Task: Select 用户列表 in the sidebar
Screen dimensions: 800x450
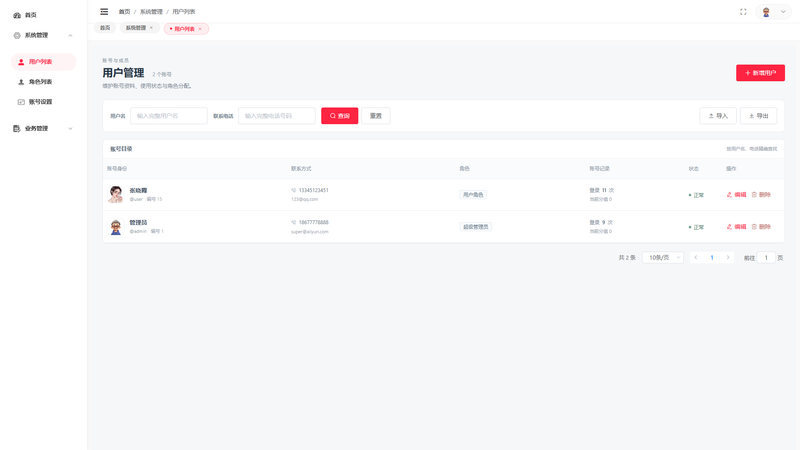Action: click(43, 62)
